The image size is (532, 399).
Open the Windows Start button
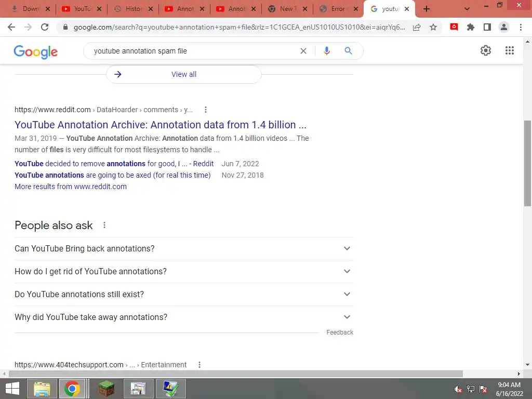pos(12,389)
